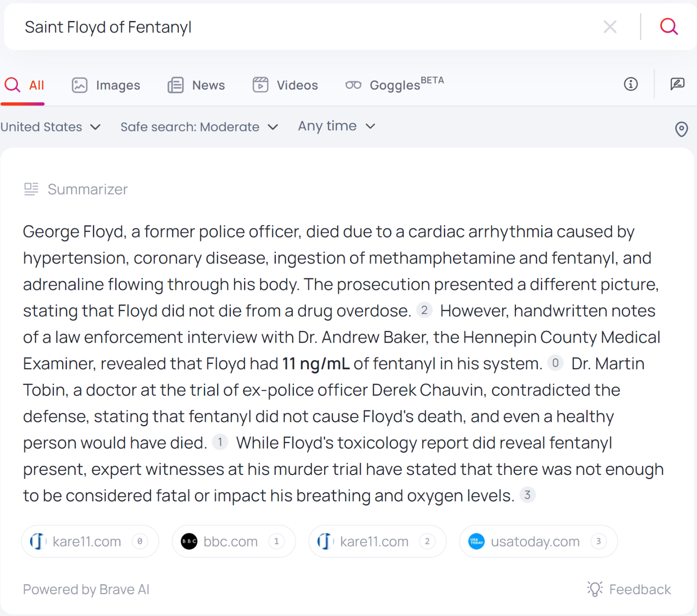
Task: Click the magnifier search submit icon
Action: 668,27
